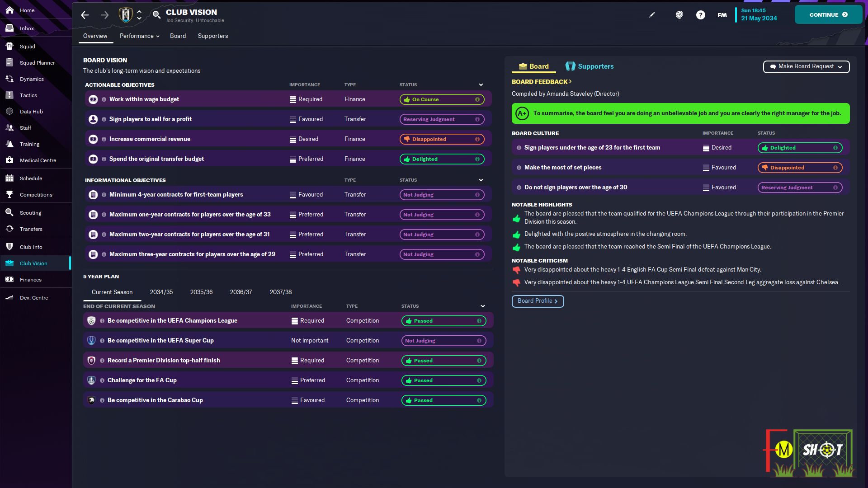
Task: Open the Medical Centre icon
Action: (9, 160)
